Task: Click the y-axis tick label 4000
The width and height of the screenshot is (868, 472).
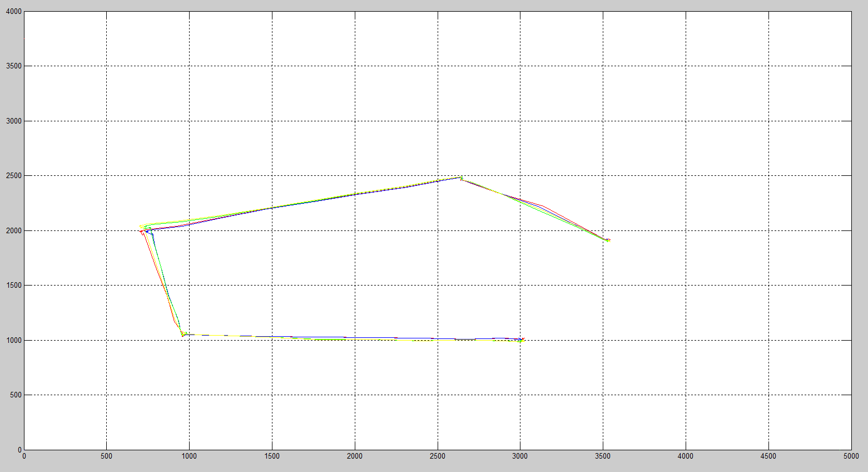Action: 14,12
